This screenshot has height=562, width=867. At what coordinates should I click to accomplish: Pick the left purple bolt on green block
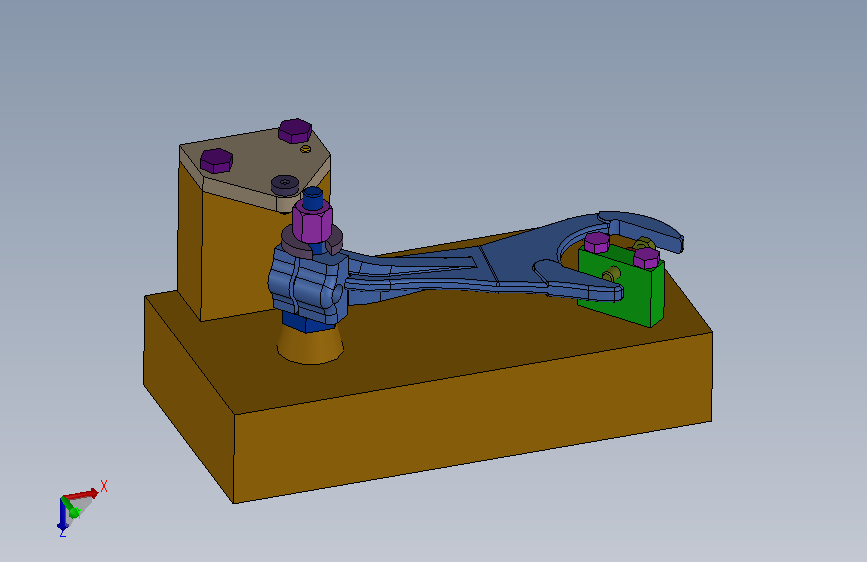point(597,242)
